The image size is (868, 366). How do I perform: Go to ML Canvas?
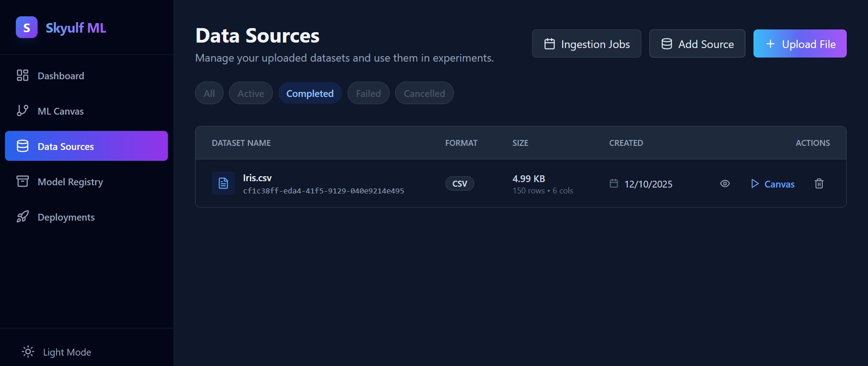pos(60,111)
